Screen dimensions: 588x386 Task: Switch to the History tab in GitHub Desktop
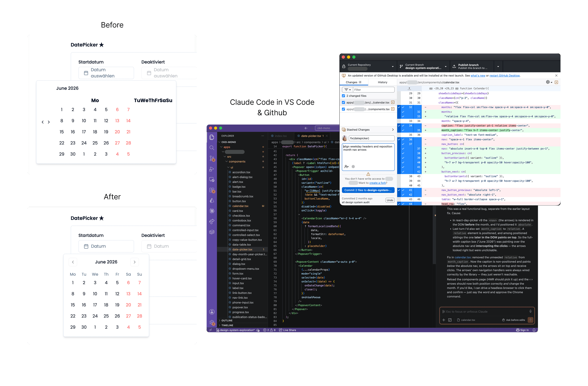click(x=382, y=82)
